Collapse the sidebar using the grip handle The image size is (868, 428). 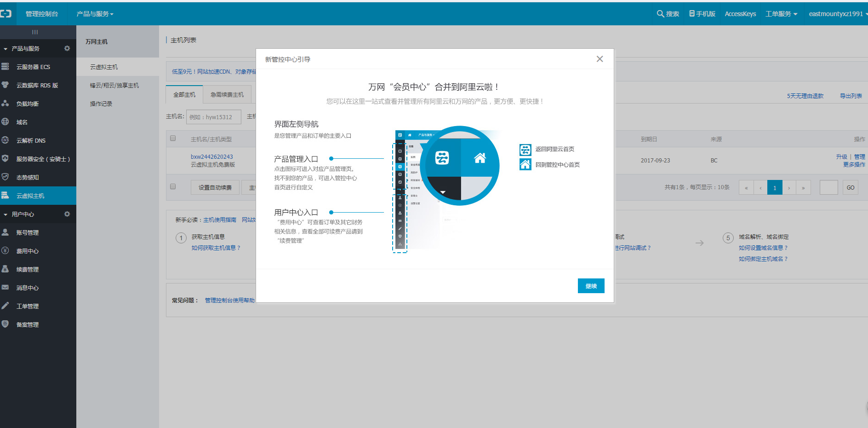coord(35,32)
